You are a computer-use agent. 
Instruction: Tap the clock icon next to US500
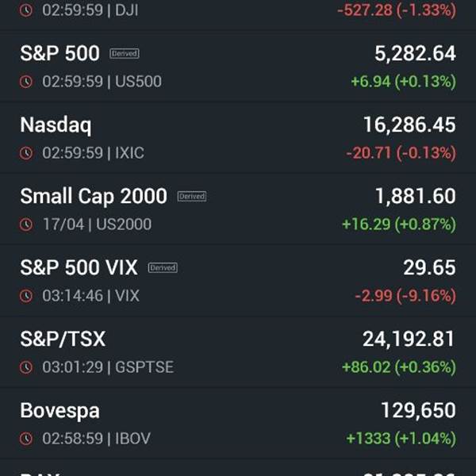tap(26, 82)
